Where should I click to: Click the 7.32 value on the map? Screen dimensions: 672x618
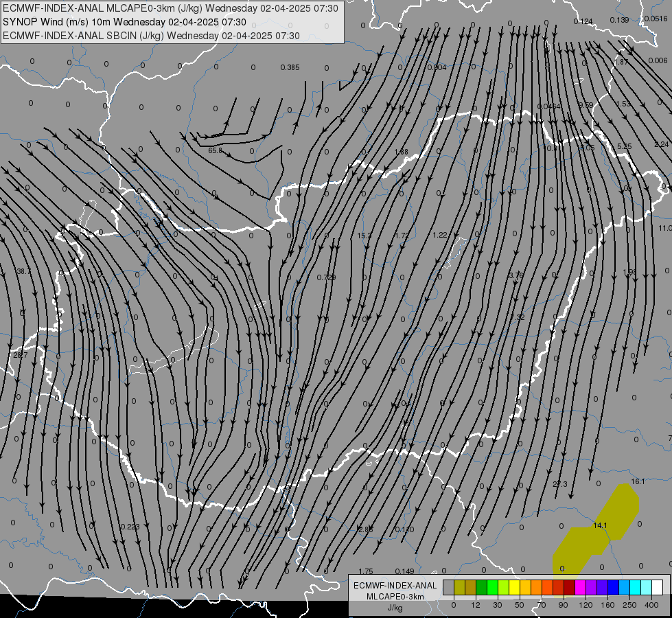coord(518,317)
